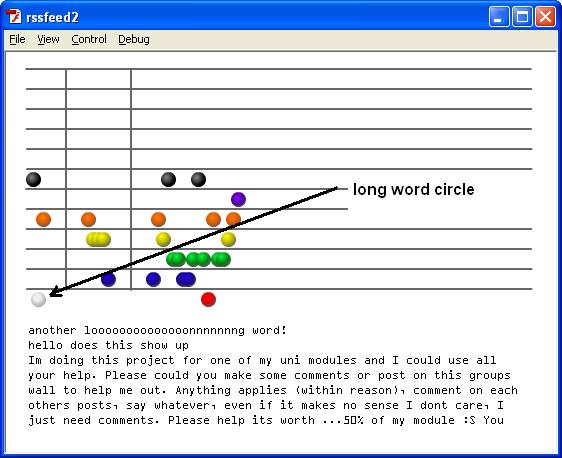Select the purple circle
The width and height of the screenshot is (562, 458).
pos(238,199)
